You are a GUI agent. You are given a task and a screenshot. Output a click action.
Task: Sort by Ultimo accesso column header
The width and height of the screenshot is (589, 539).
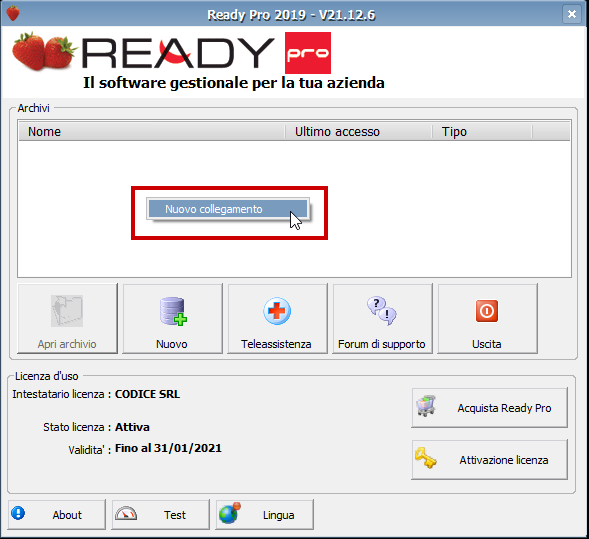[359, 131]
